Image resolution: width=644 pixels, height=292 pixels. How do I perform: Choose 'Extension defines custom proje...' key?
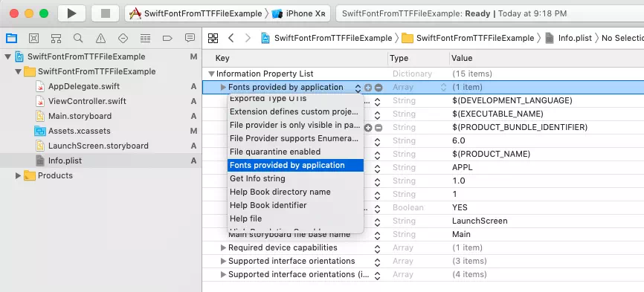pyautogui.click(x=295, y=111)
